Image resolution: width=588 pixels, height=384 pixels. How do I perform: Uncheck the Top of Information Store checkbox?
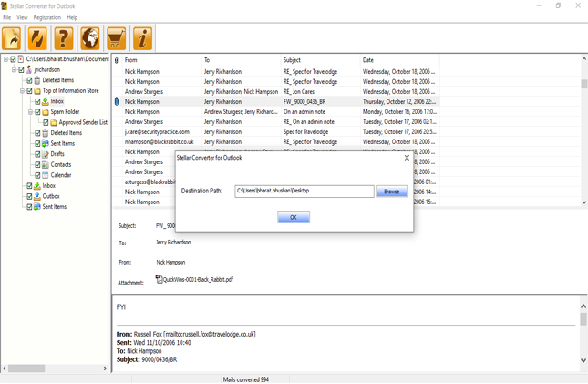coord(29,91)
